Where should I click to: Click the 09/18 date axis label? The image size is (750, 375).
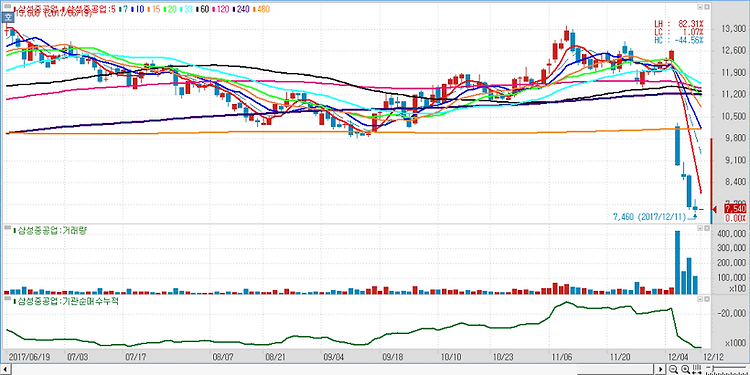[393, 357]
